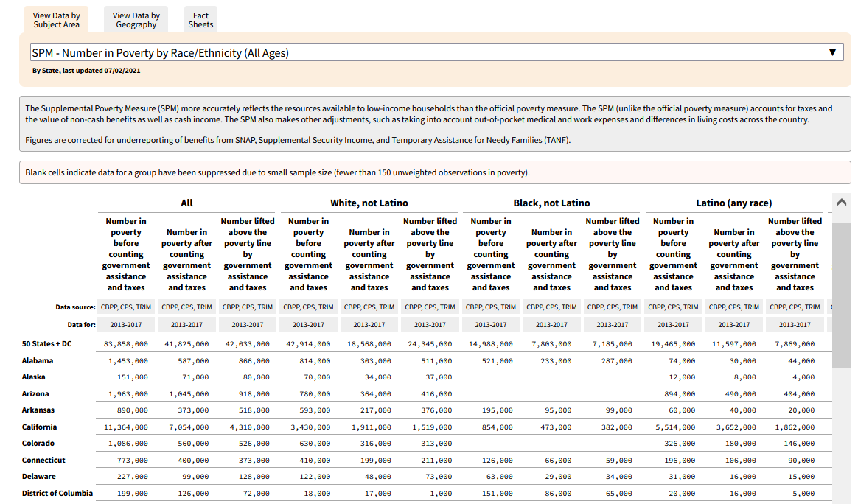The width and height of the screenshot is (858, 504).
Task: Click Alabama Black value 521,000
Action: [498, 361]
